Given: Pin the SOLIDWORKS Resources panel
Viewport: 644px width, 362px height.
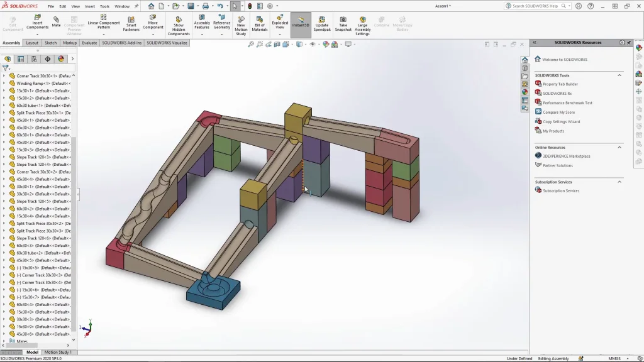Looking at the screenshot, I should tap(629, 43).
